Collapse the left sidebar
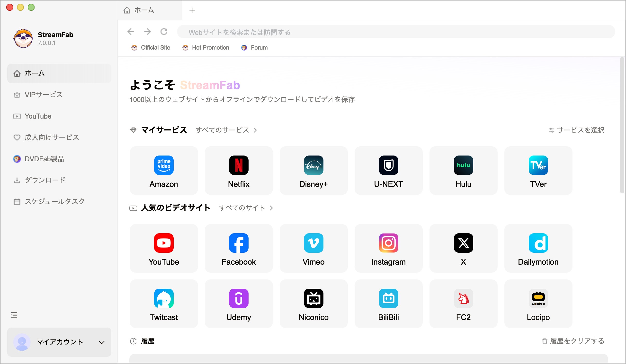Screen dimensions: 626x364 point(14,315)
